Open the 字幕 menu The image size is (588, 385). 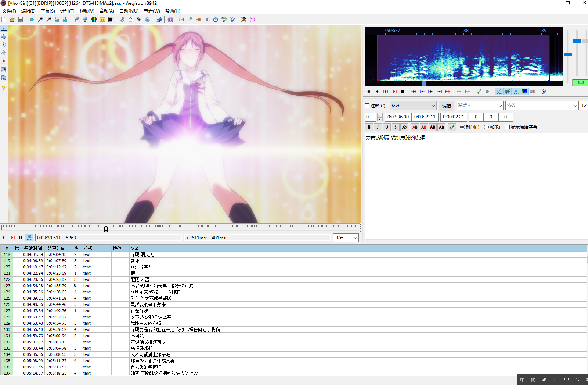point(48,11)
